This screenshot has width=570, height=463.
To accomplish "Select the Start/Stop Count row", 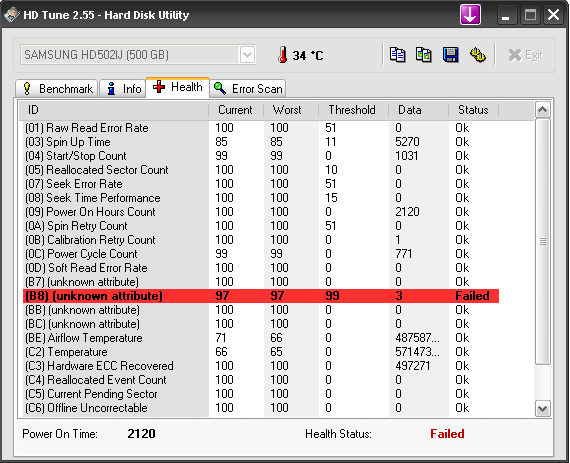I will [261, 156].
